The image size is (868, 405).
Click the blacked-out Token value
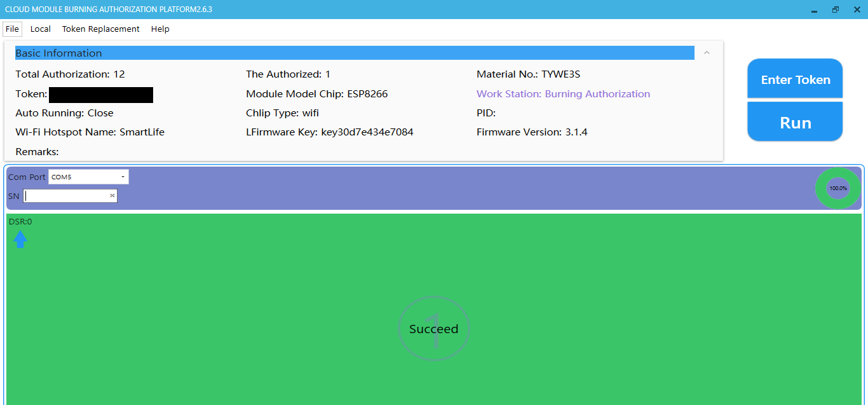coord(100,95)
